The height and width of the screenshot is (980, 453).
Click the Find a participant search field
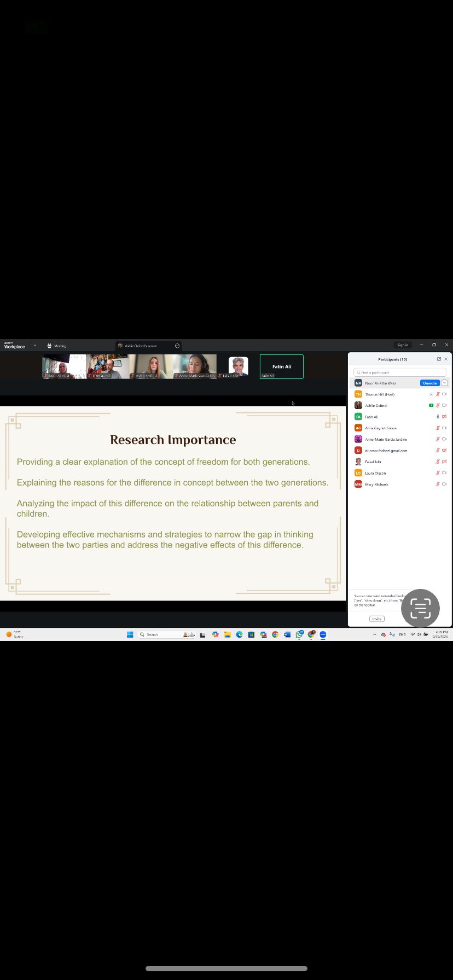(400, 372)
